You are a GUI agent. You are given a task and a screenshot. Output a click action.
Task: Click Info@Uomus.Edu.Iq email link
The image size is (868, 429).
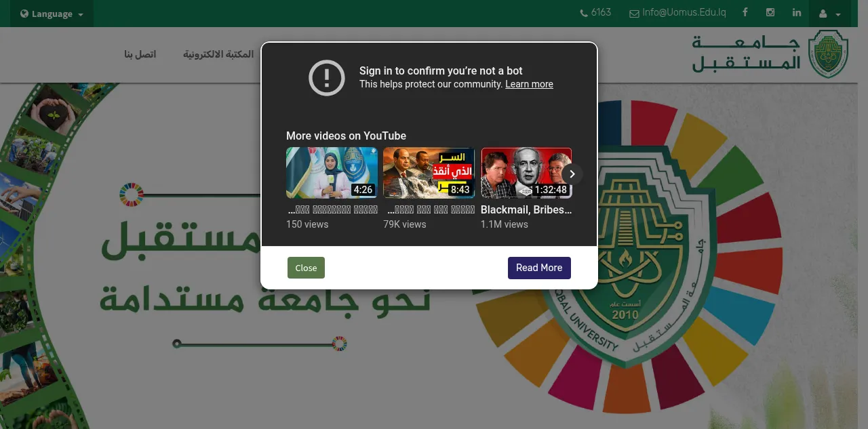(x=684, y=12)
